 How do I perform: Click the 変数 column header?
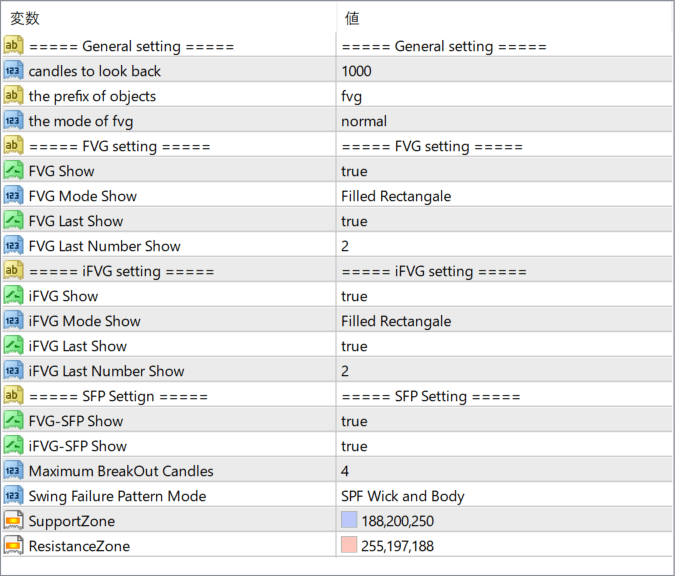[x=24, y=18]
